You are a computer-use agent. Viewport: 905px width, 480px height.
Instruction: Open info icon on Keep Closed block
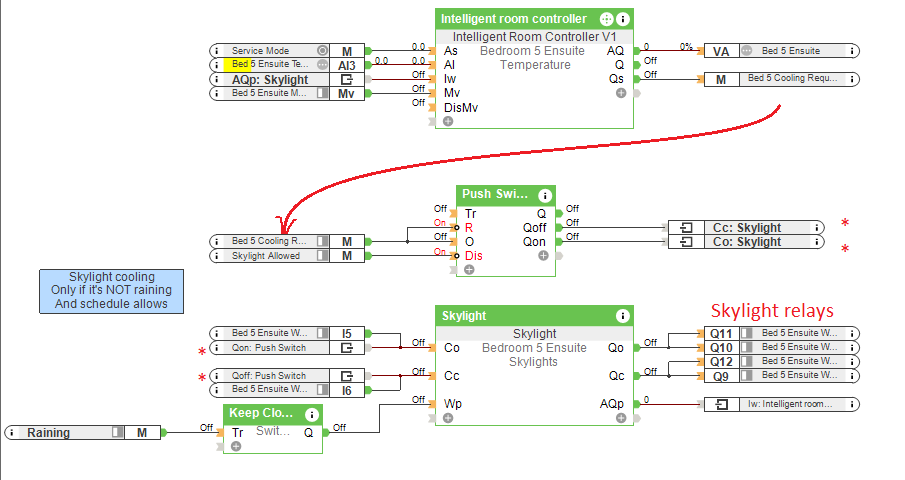(311, 414)
